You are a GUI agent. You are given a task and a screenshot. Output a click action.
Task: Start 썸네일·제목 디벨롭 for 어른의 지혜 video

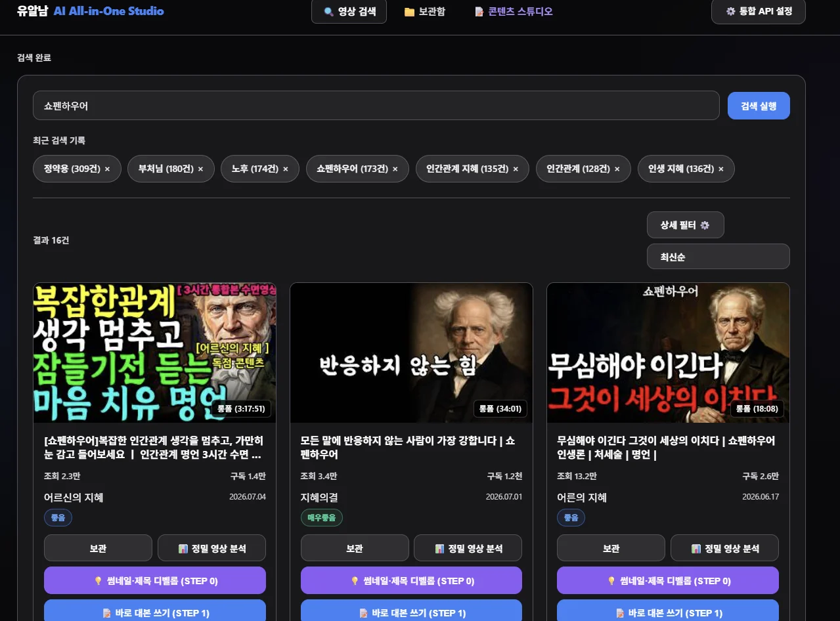click(668, 580)
